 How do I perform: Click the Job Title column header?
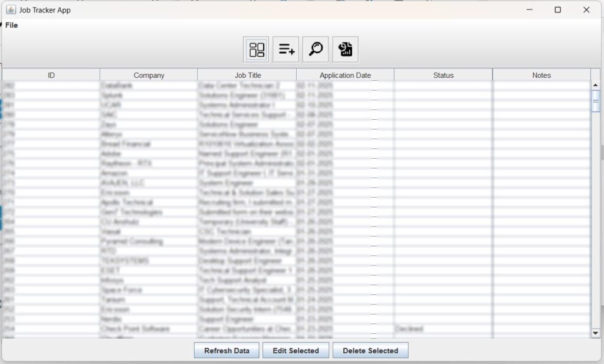point(248,75)
